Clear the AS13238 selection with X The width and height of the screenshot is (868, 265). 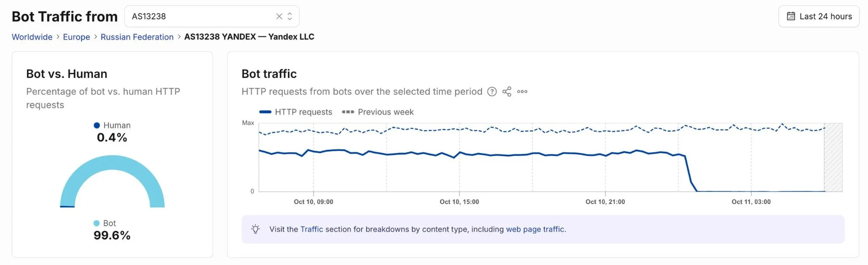click(x=279, y=17)
